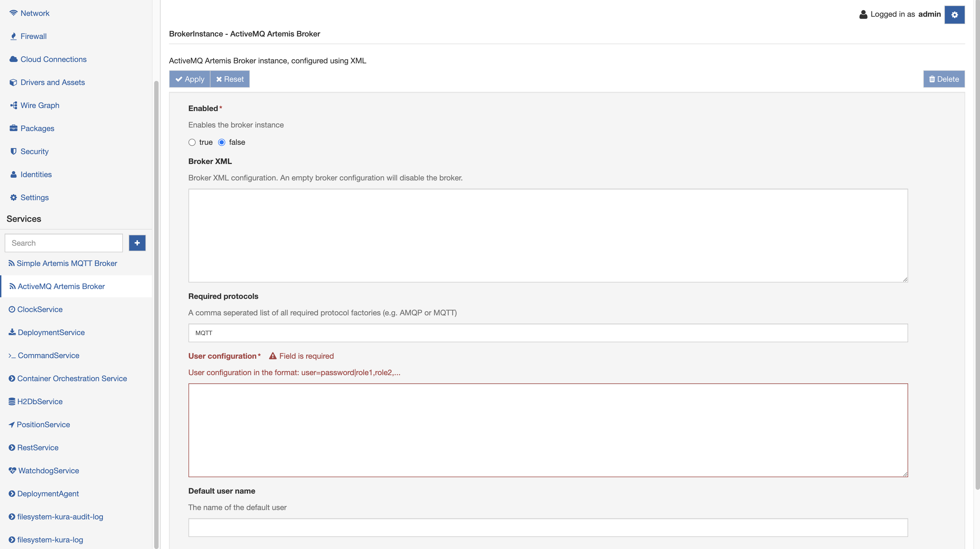Screen dimensions: 980x549
Task: Focus the Services search field
Action: tap(64, 243)
